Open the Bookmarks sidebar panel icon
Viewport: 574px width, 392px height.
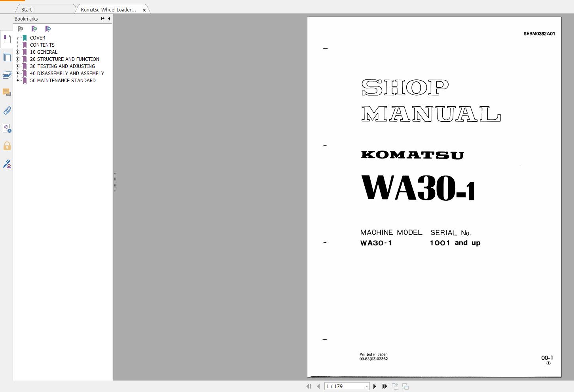pos(7,39)
